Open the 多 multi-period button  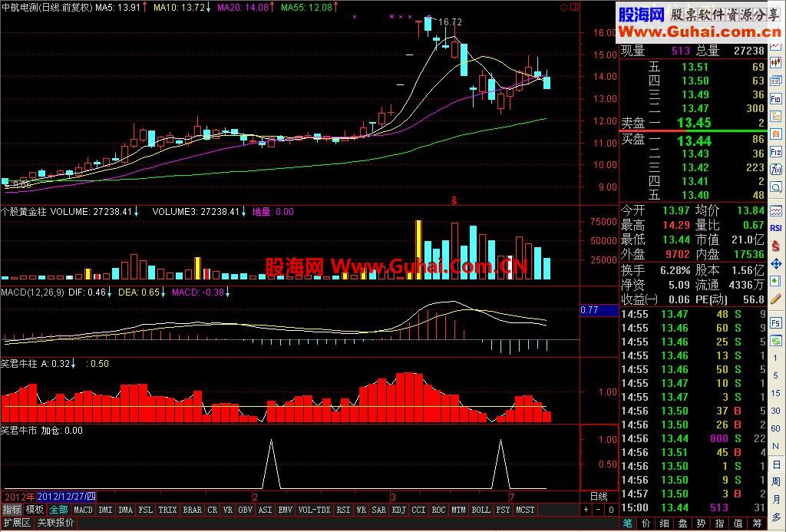pos(776,517)
